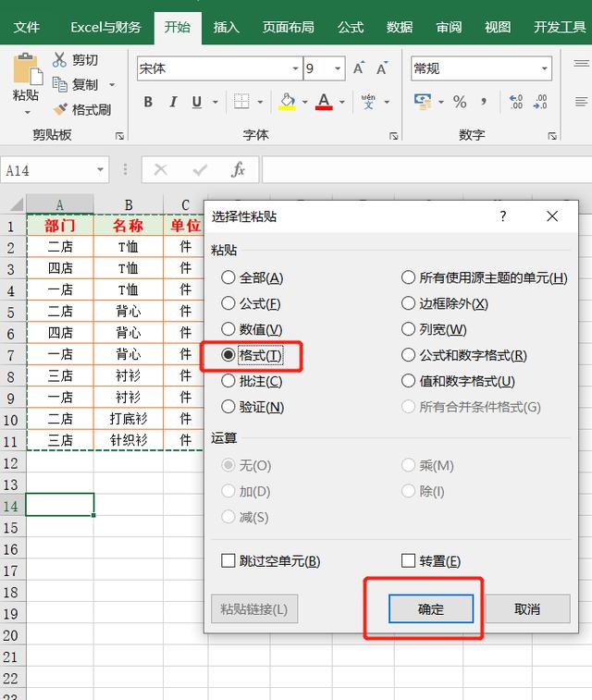Screen dimensions: 592x700
Task: Select 边框除外(X) radio option
Action: click(x=445, y=303)
